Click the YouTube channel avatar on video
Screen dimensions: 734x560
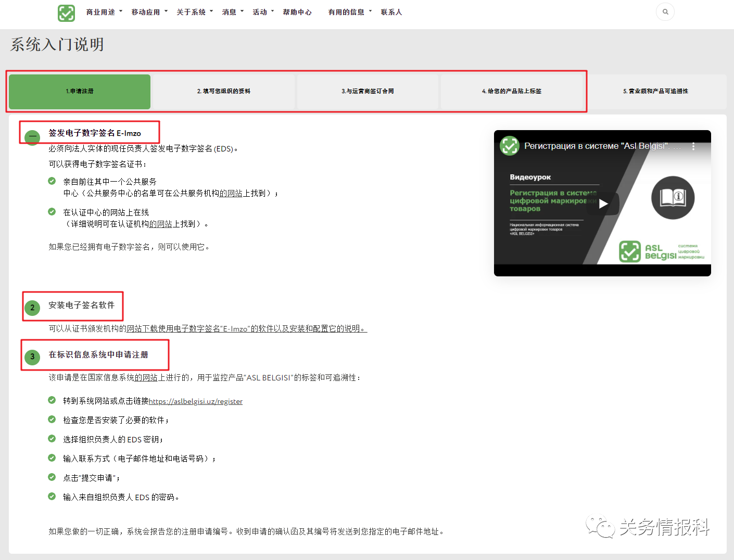[510, 146]
